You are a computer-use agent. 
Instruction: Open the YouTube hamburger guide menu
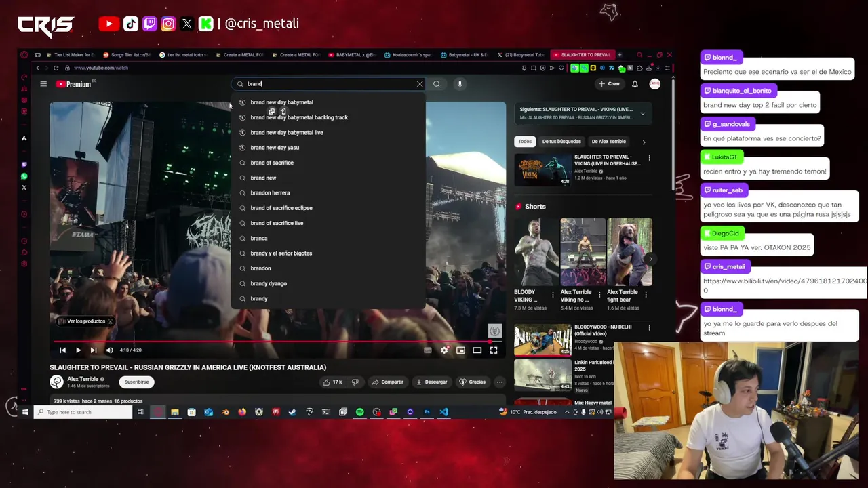coord(43,84)
